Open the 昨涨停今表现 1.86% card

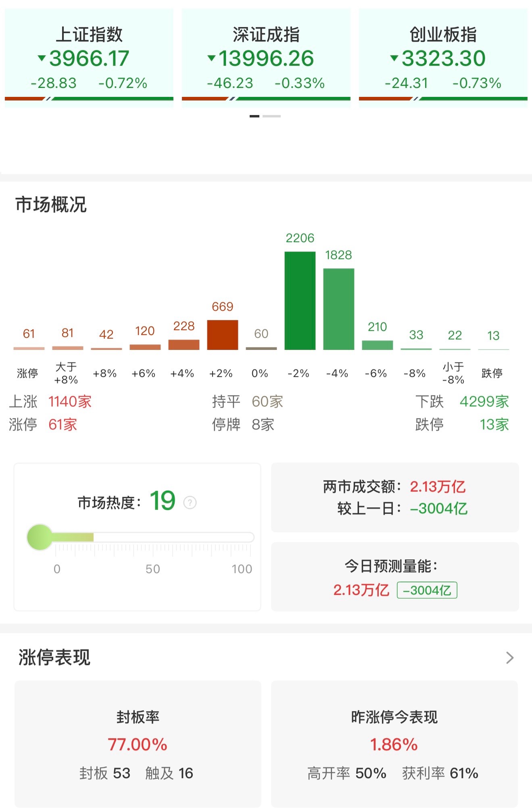[x=394, y=744]
